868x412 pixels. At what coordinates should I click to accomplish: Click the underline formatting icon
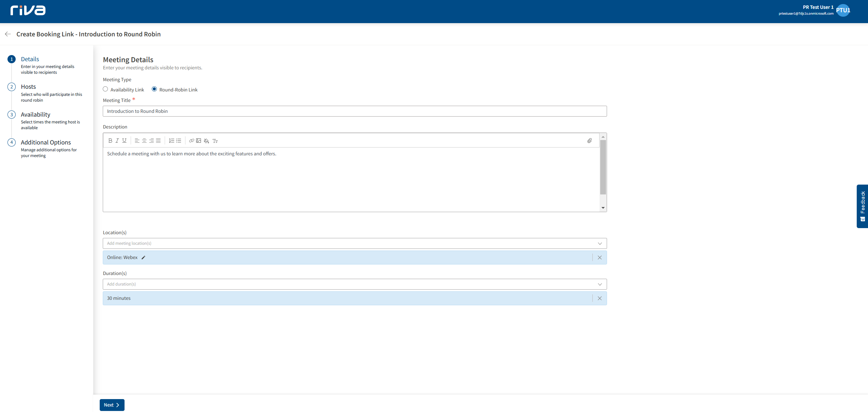coord(124,140)
